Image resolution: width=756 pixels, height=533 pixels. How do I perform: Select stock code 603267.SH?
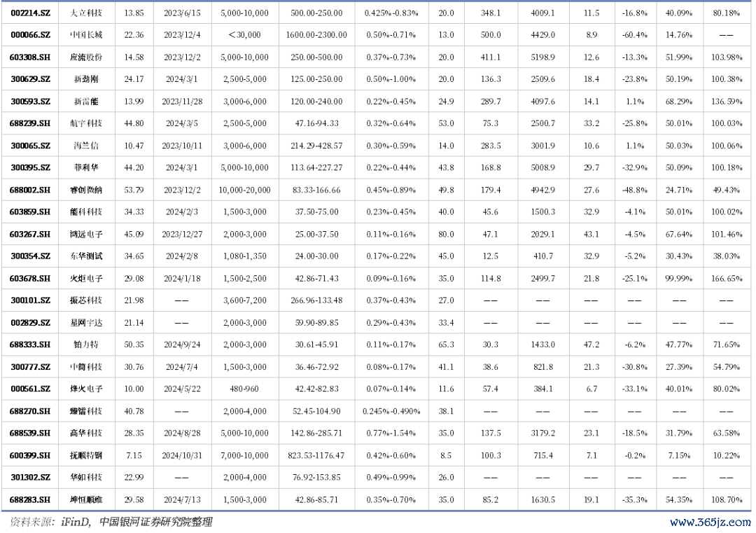coord(30,235)
